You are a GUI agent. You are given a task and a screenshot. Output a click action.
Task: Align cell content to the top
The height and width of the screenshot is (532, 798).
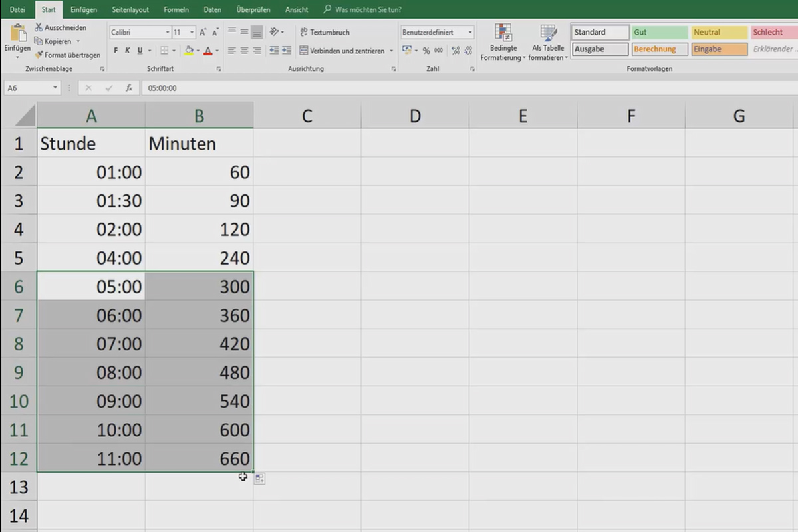click(x=232, y=31)
